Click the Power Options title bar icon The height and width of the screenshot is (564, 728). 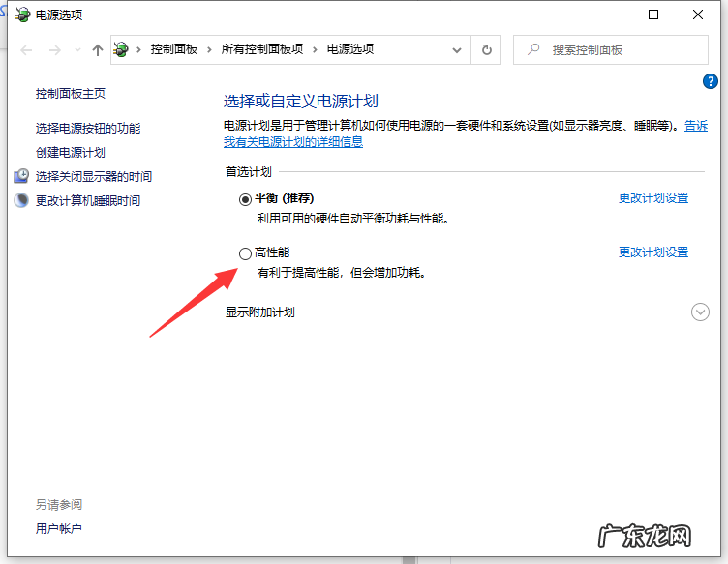click(22, 15)
